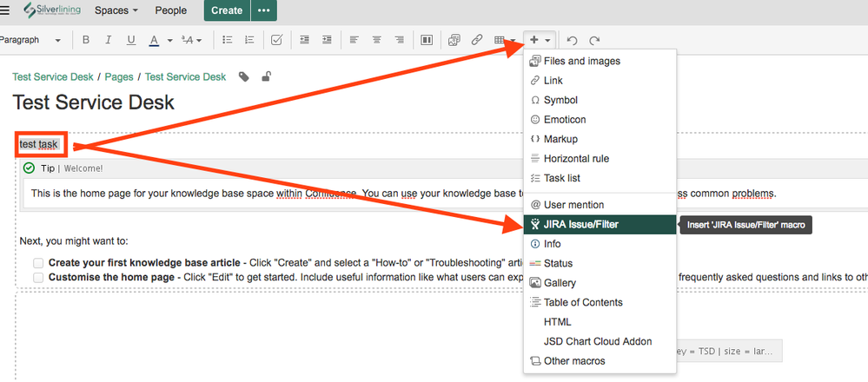Choose User mention from insert menu
Viewport: 868px width, 382px height.
click(600, 205)
